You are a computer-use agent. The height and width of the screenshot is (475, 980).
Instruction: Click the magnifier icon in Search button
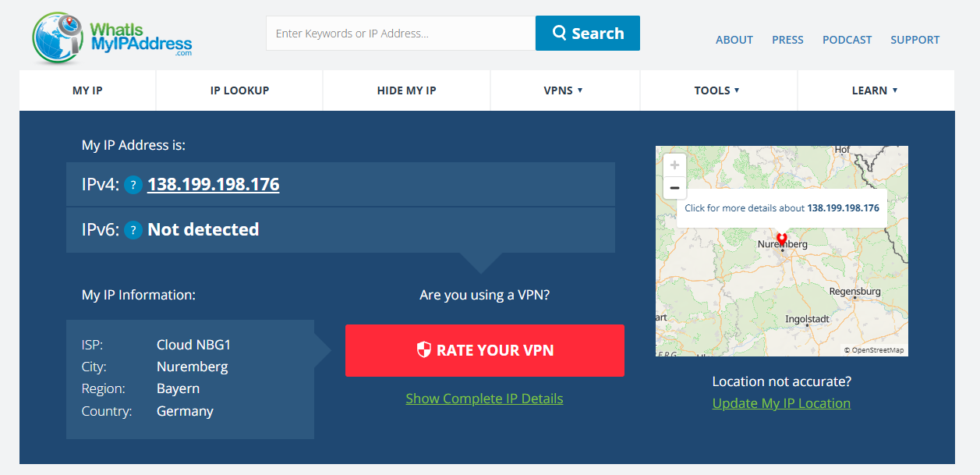click(x=559, y=33)
